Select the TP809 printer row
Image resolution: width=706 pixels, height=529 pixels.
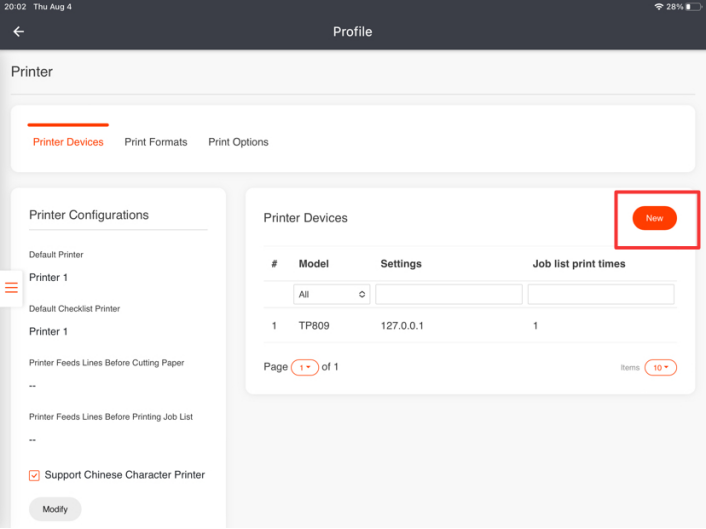point(314,326)
